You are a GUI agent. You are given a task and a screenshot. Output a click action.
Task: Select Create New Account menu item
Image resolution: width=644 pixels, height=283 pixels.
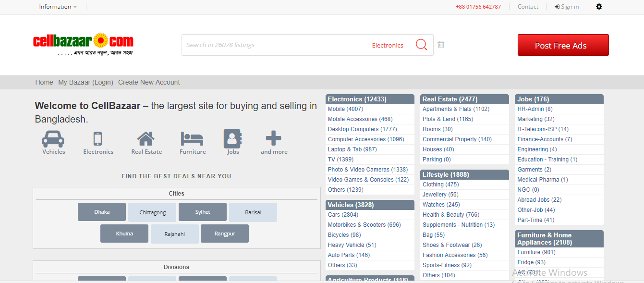coord(149,82)
